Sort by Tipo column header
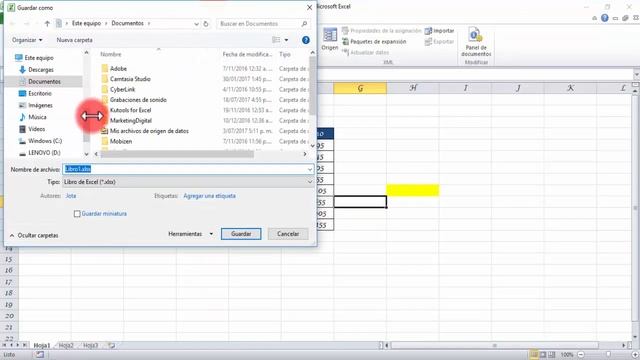Screen dimensions: 640x360 point(285,54)
